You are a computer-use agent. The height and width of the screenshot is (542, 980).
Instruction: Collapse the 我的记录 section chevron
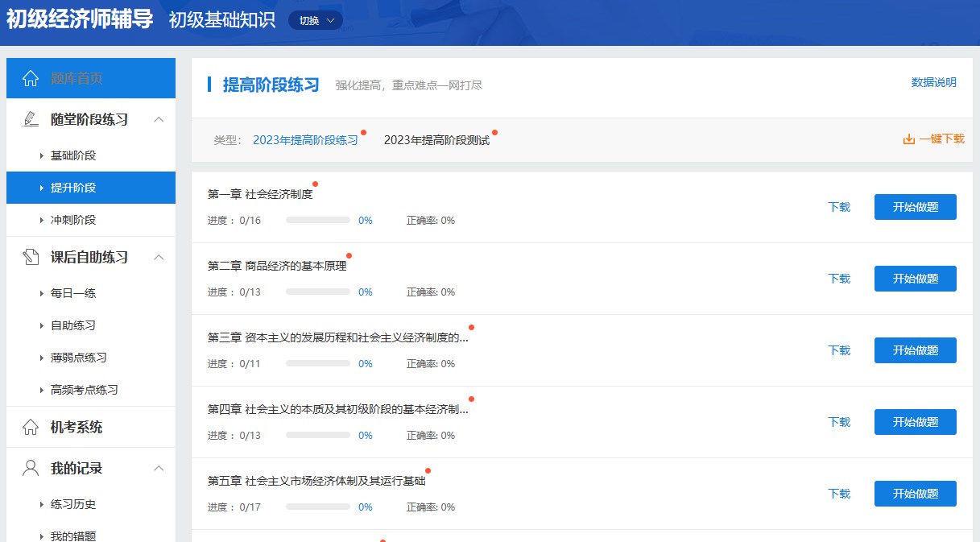click(x=159, y=468)
